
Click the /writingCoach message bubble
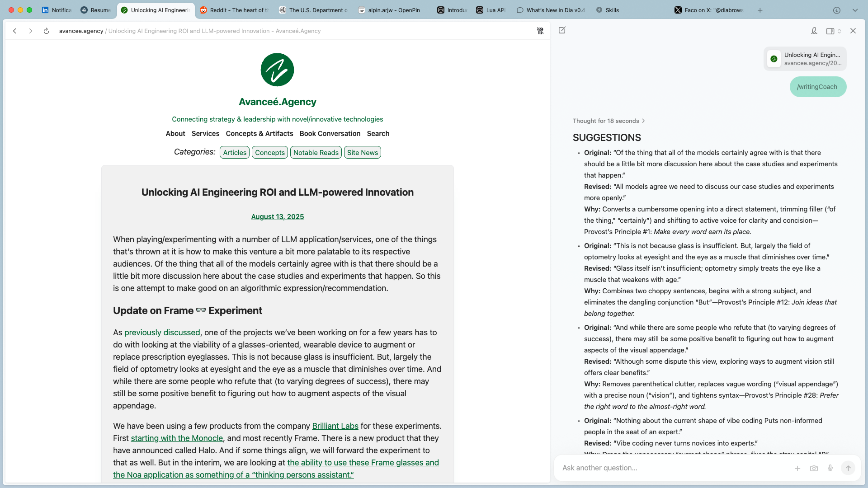817,87
